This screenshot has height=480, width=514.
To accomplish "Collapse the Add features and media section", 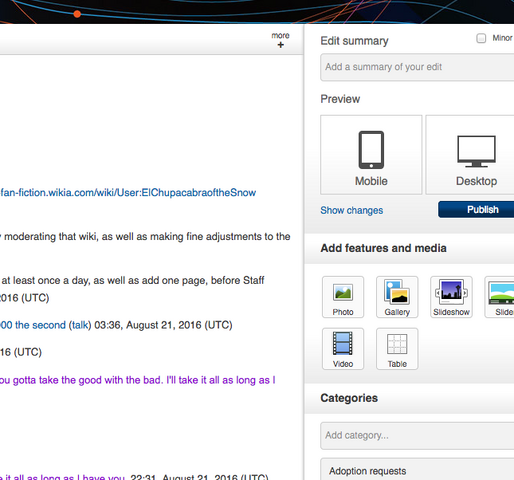I will 383,248.
